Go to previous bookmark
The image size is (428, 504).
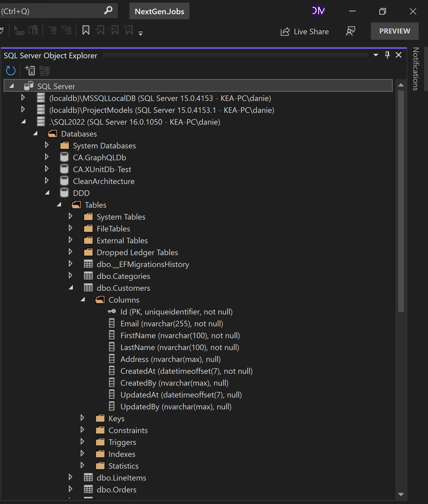[x=100, y=30]
